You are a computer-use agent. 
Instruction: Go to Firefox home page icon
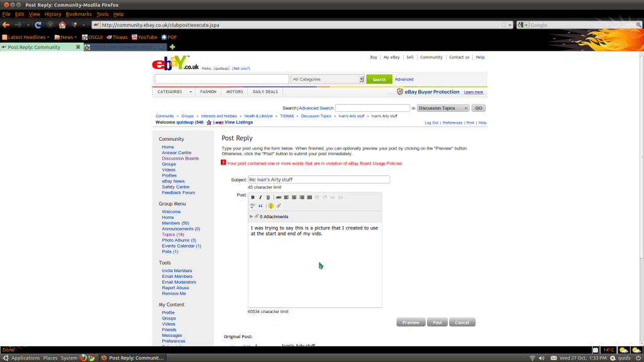[x=62, y=25]
